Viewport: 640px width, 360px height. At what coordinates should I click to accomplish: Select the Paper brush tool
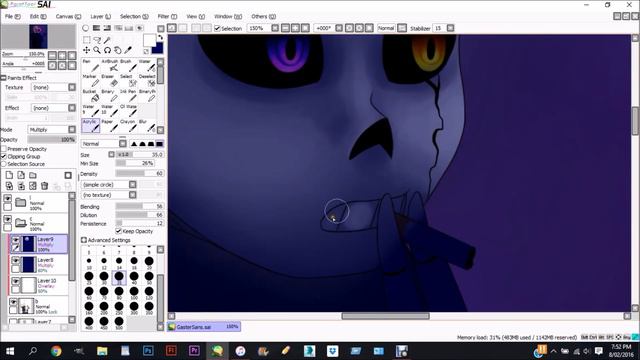coord(110,126)
